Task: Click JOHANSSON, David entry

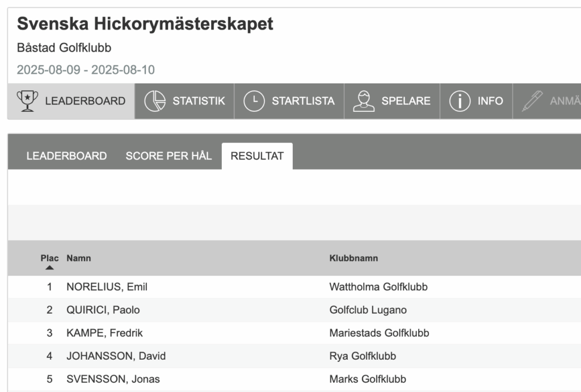Action: 116,356
